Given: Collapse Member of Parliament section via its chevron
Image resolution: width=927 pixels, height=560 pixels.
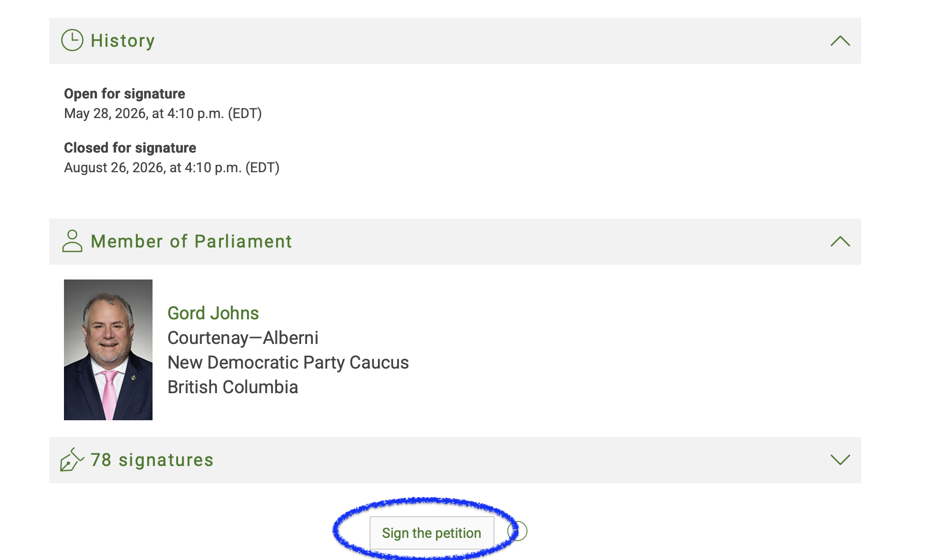Looking at the screenshot, I should (x=840, y=242).
